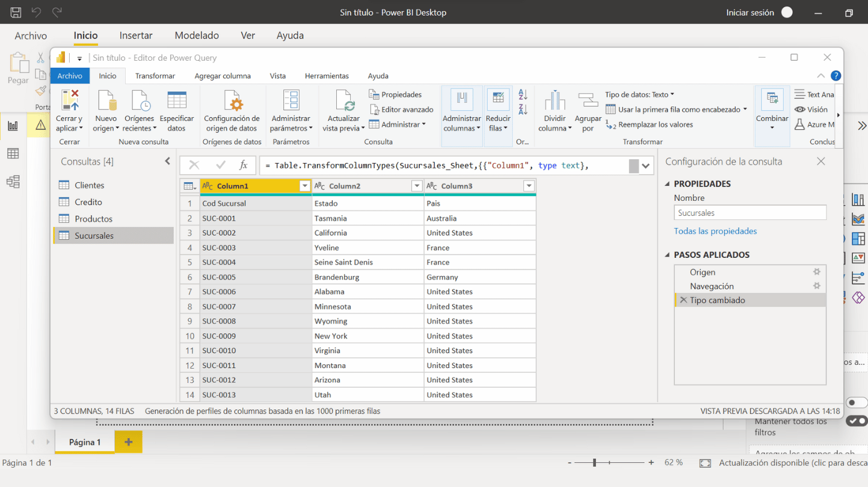This screenshot has height=487, width=868.
Task: Switch to Report view in Power BI sidebar
Action: (x=13, y=126)
